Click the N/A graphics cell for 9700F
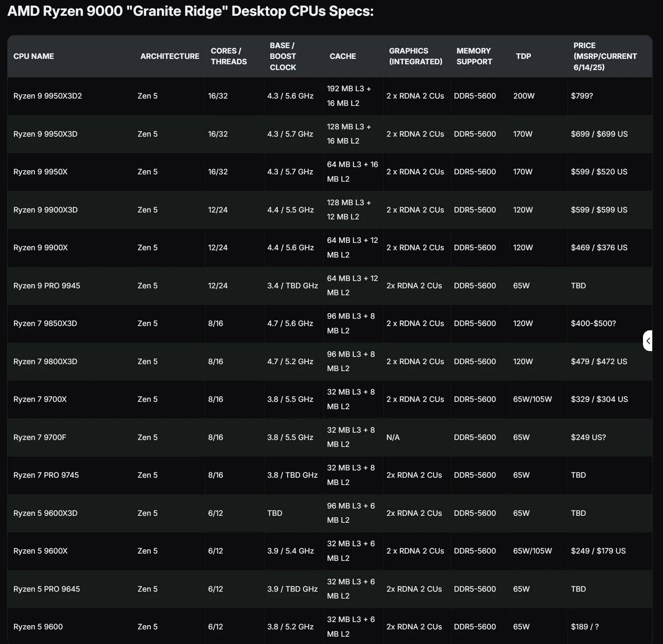The height and width of the screenshot is (644, 663). 393,437
